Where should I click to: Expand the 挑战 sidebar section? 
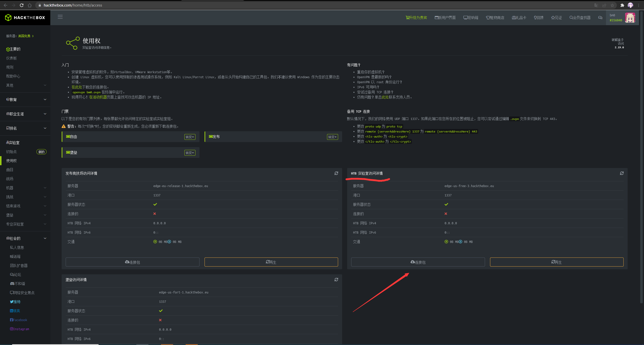point(25,197)
